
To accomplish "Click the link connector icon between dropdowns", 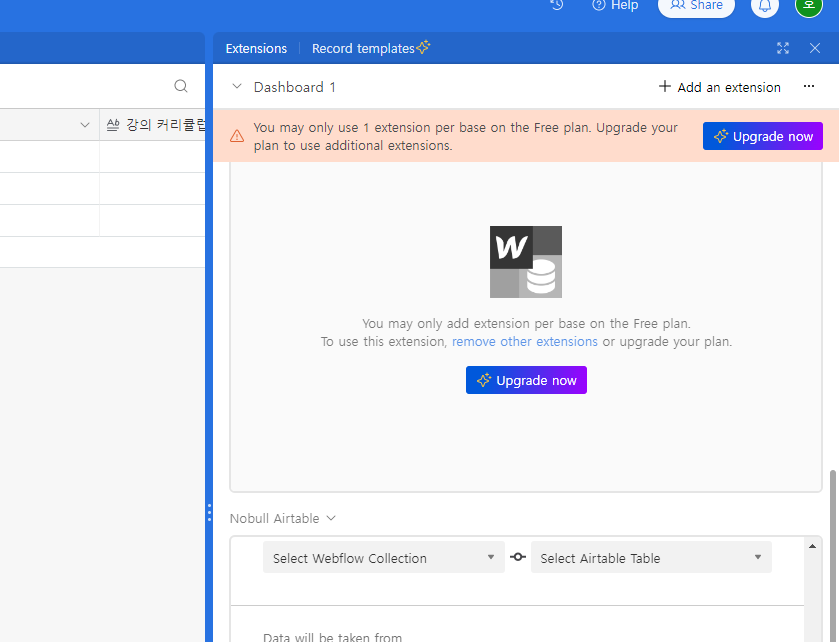I will tap(518, 557).
